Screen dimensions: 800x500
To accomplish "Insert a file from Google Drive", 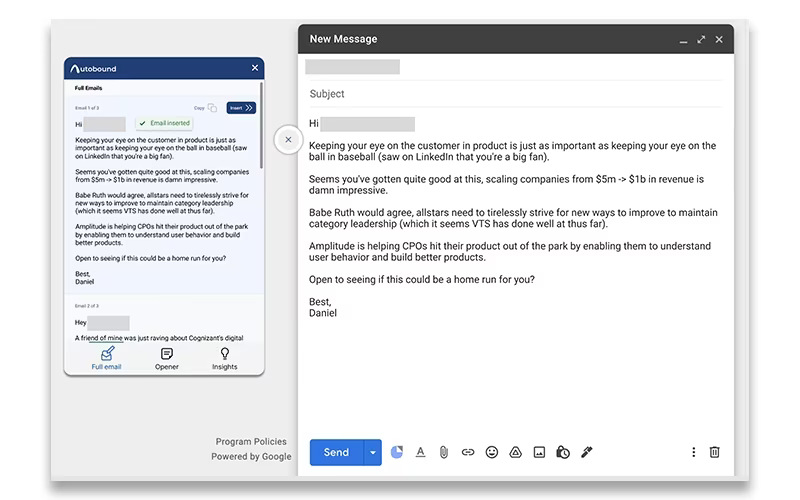I will click(x=515, y=452).
